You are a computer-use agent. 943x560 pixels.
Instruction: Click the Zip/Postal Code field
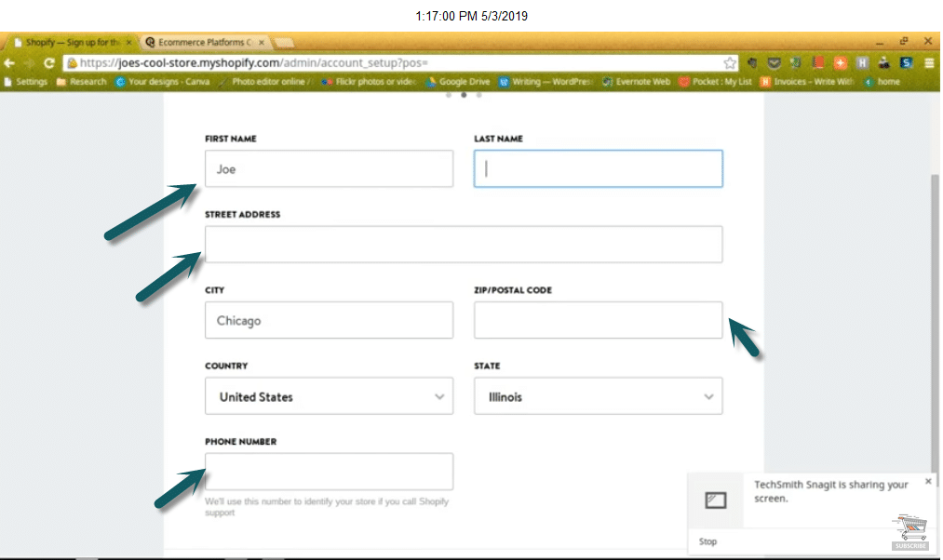[x=598, y=320]
